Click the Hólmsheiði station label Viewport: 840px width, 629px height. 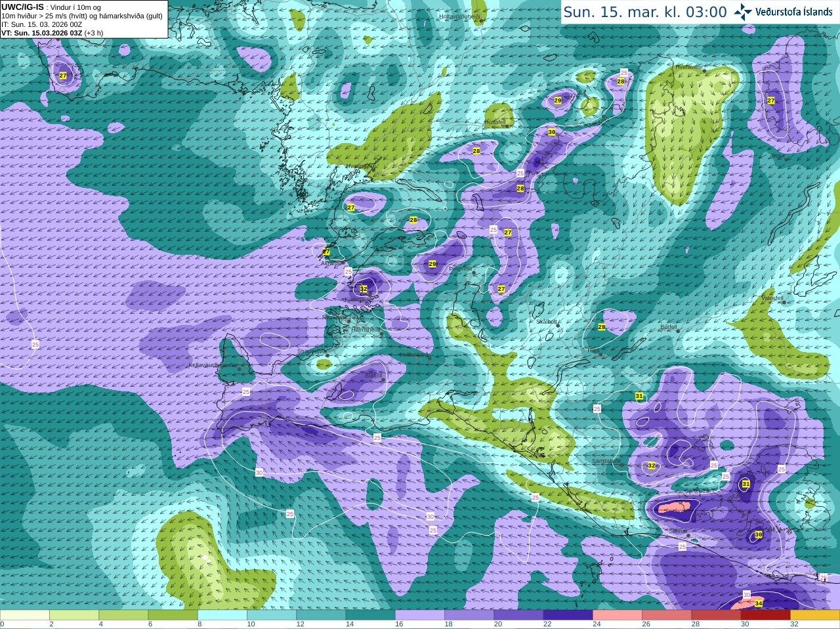366,330
